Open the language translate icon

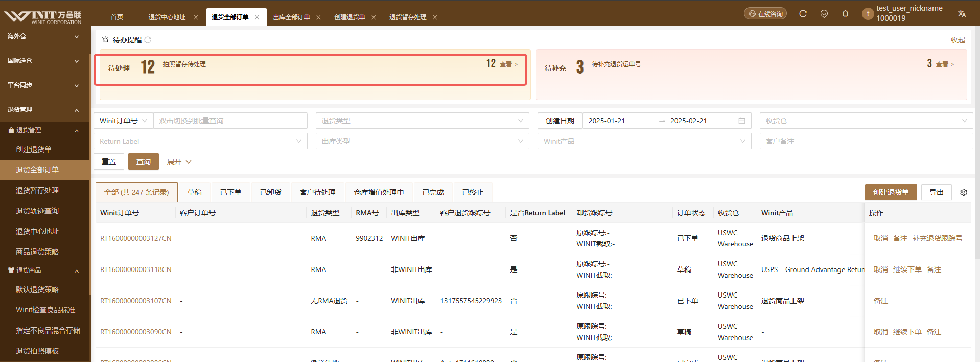point(962,14)
